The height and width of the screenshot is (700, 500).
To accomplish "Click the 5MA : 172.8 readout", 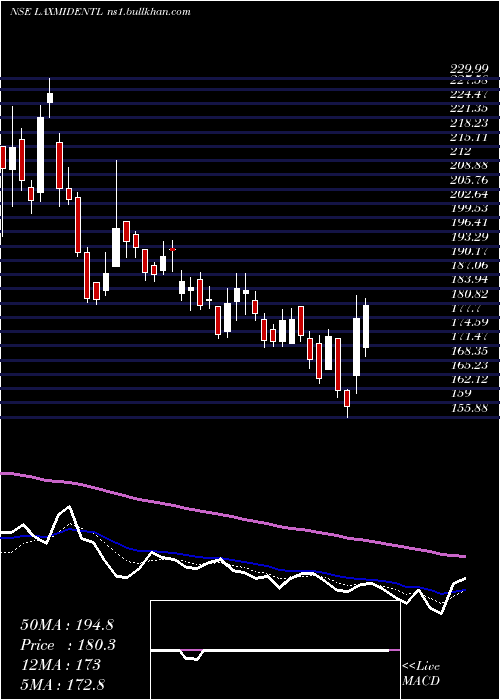I will coord(62,685).
